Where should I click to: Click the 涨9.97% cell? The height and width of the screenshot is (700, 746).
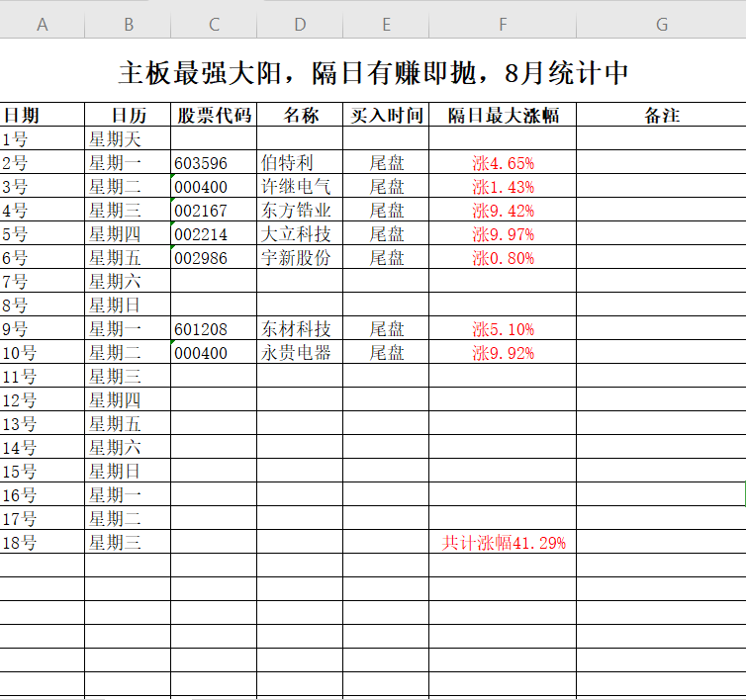503,234
